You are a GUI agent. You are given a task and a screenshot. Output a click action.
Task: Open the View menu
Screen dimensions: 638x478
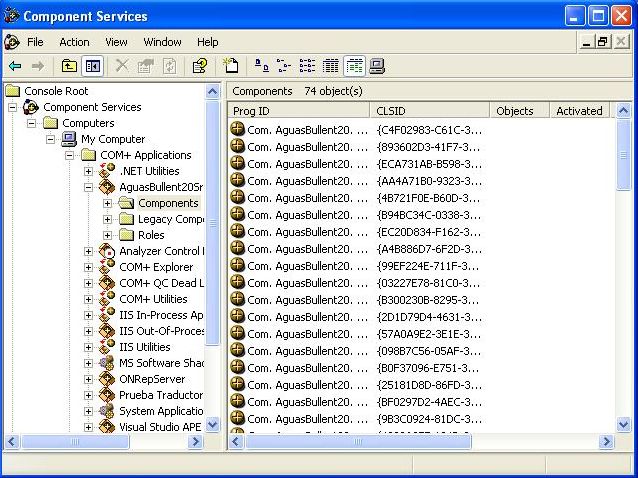pyautogui.click(x=116, y=42)
